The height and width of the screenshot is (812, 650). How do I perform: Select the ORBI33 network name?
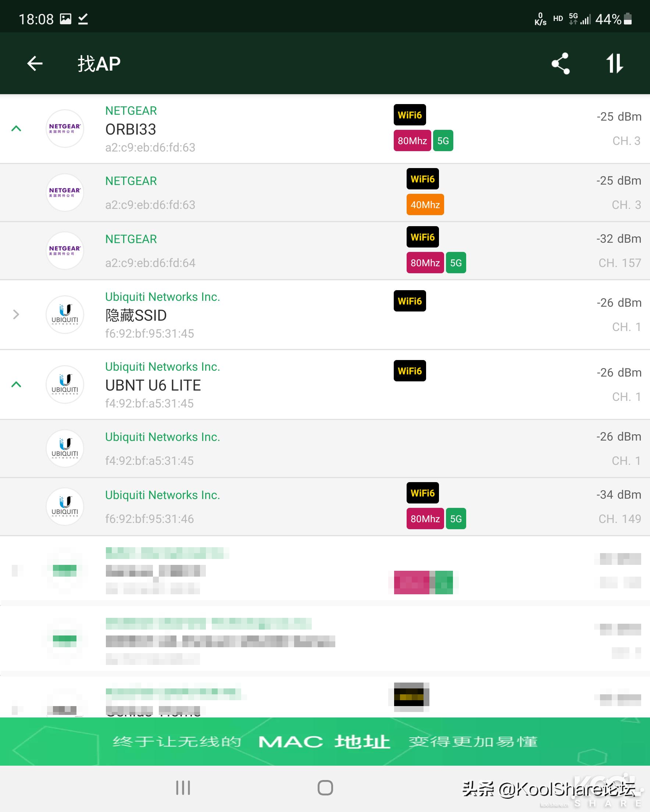pyautogui.click(x=131, y=129)
